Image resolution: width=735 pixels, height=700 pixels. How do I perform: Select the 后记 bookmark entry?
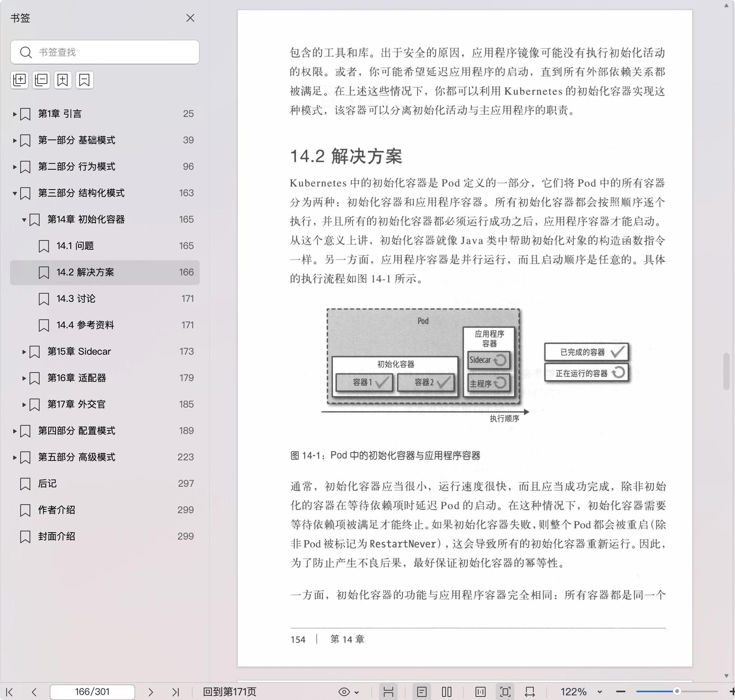pyautogui.click(x=47, y=484)
